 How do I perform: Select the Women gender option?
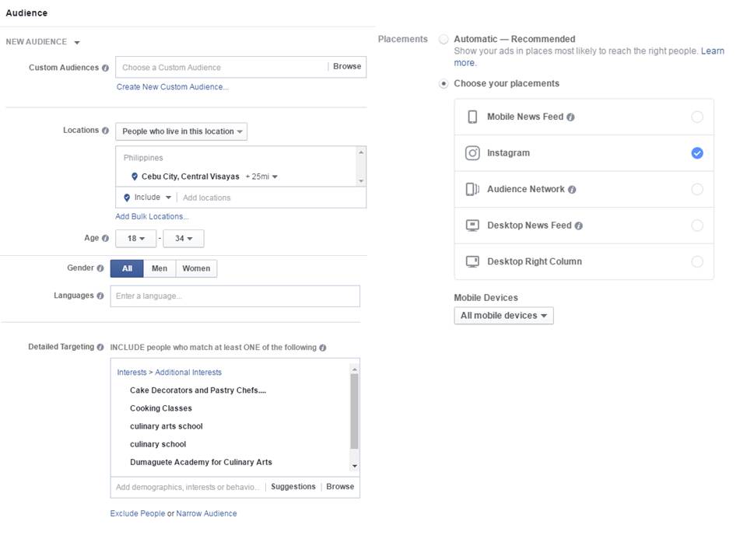pyautogui.click(x=196, y=268)
